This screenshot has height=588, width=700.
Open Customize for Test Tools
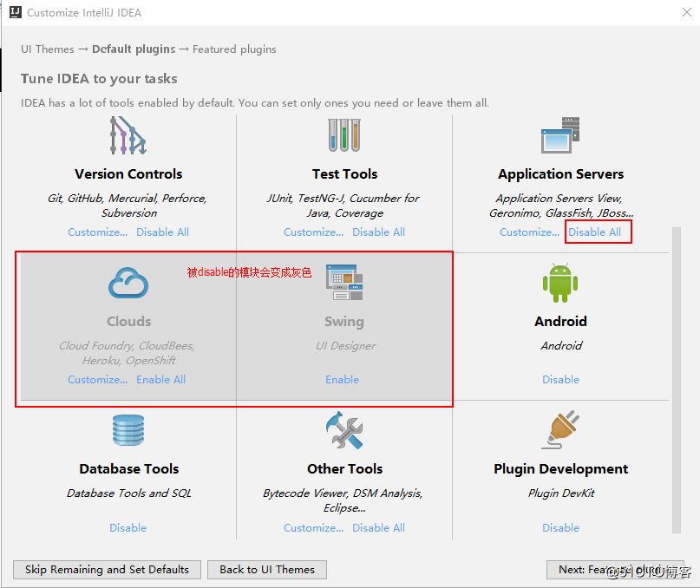point(314,232)
